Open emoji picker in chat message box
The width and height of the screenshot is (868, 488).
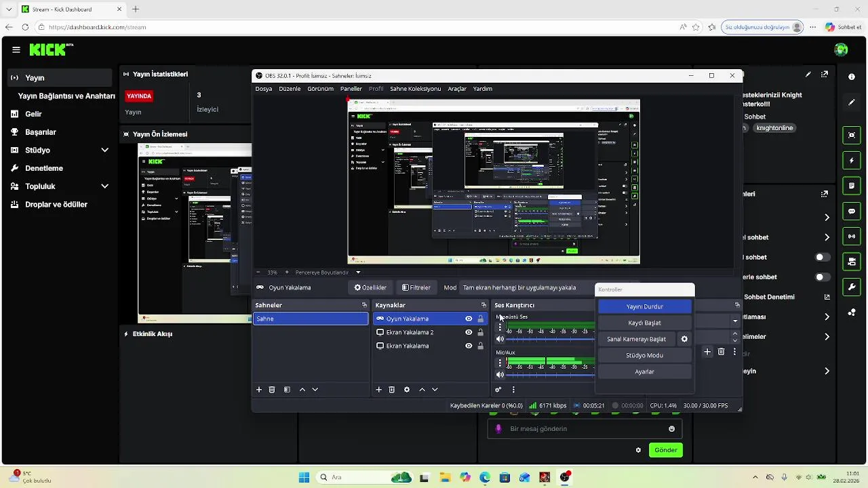[x=672, y=428]
